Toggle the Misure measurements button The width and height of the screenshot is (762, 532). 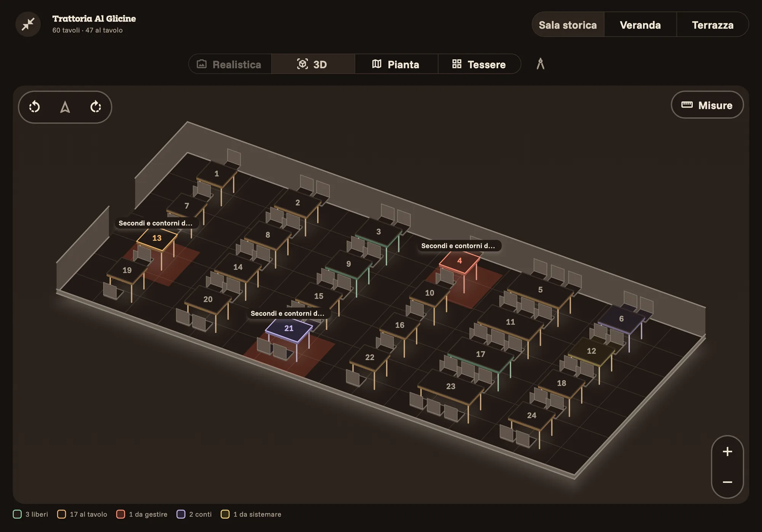click(707, 105)
